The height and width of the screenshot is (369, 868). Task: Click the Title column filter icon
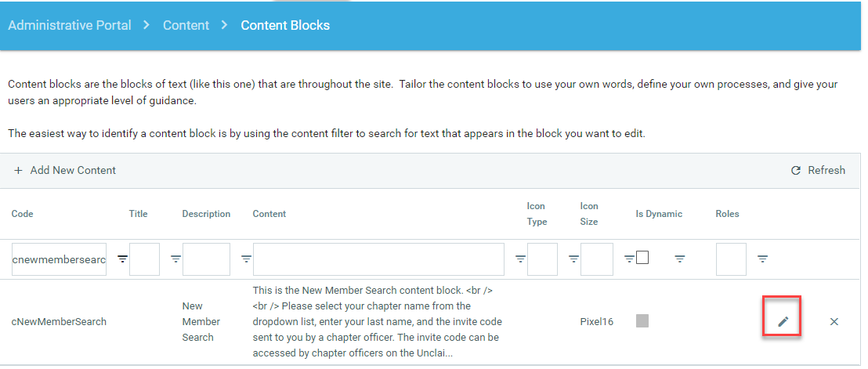tap(175, 259)
